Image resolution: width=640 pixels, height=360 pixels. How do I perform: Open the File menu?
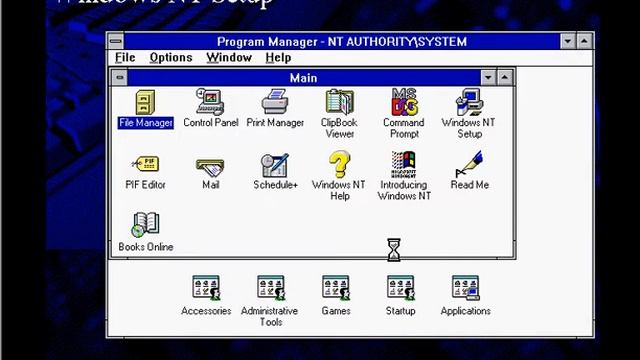click(x=125, y=58)
